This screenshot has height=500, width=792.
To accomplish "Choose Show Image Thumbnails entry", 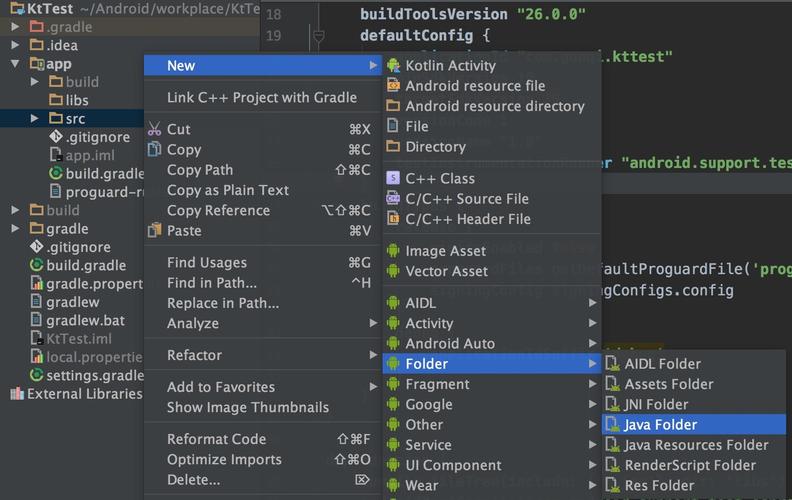I will tap(262, 407).
